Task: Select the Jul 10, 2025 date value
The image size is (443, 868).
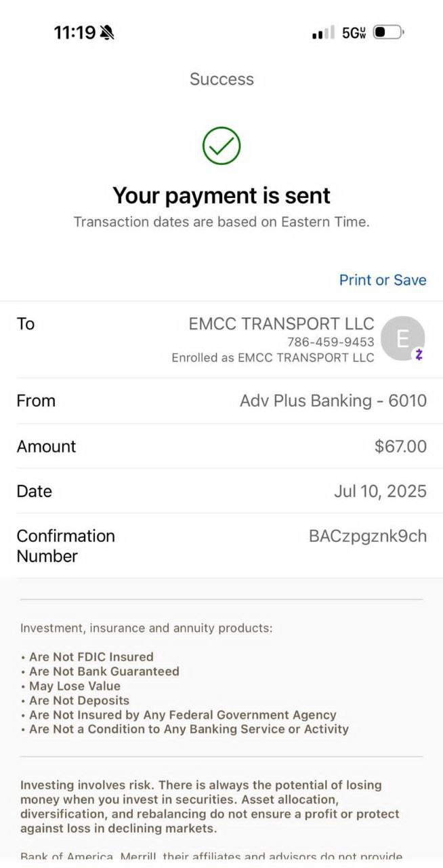Action: click(x=380, y=491)
